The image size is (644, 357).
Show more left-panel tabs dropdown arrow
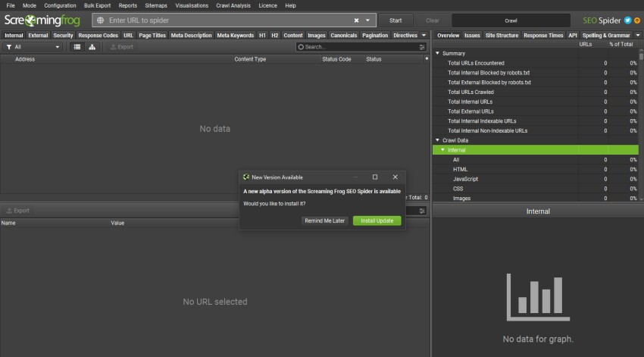tap(424, 36)
